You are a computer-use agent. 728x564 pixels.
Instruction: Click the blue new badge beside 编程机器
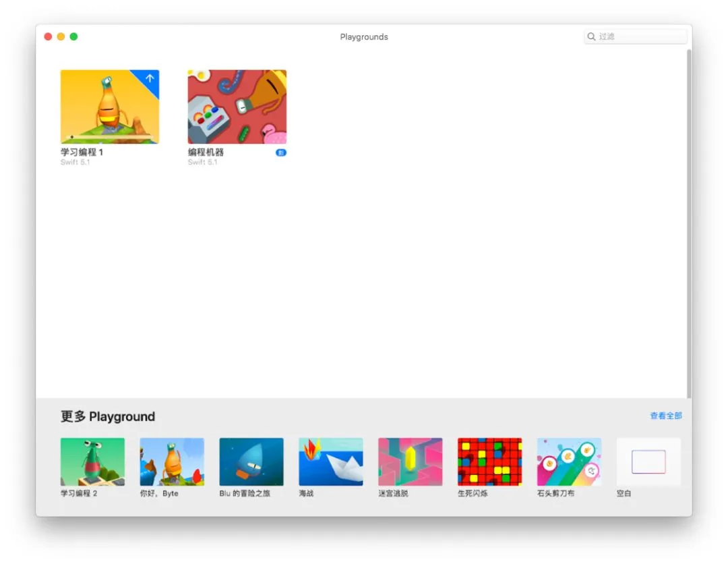click(281, 152)
